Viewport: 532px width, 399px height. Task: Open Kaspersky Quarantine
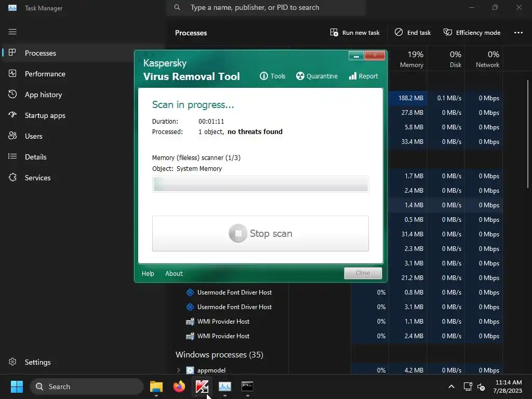pos(316,76)
